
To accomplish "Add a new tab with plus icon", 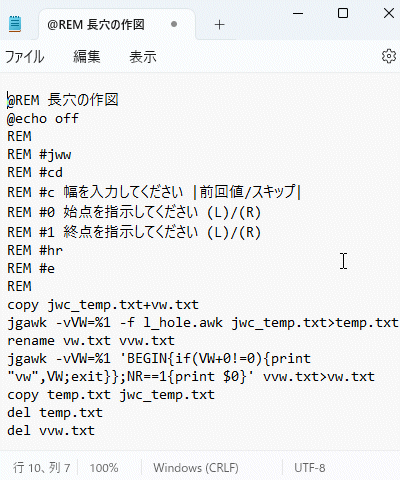I will [219, 25].
